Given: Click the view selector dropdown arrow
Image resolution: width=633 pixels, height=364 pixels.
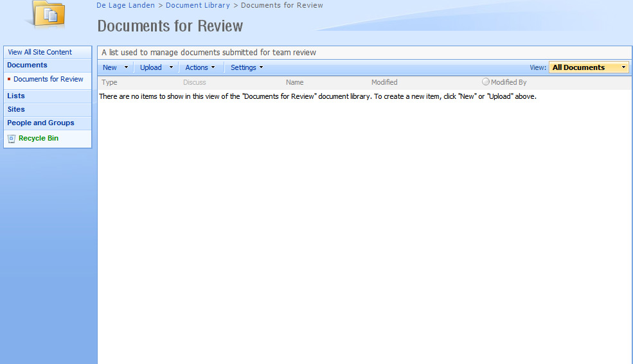Looking at the screenshot, I should click(x=624, y=67).
